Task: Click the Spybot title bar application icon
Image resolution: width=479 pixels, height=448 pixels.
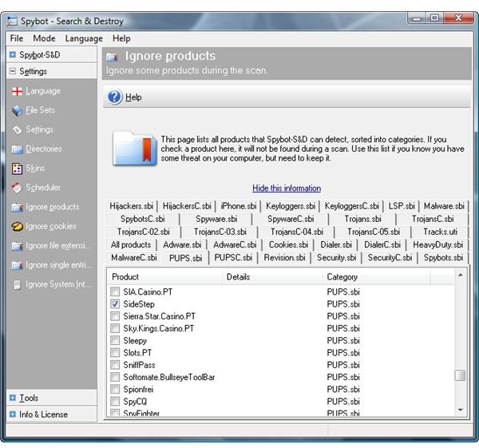Action: point(12,21)
